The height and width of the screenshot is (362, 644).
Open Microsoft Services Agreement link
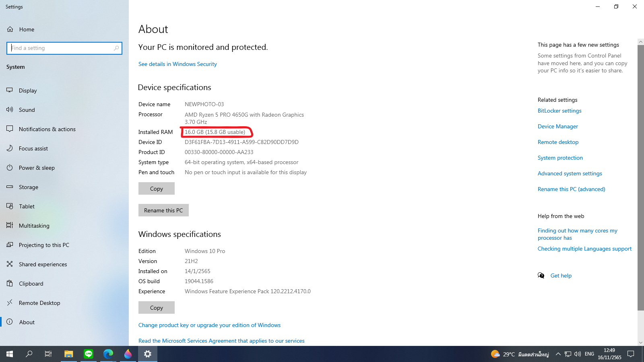221,341
